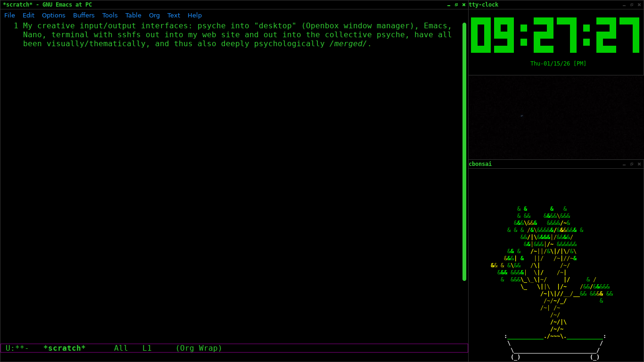Click "(Org Wrap)" mode indicator in mode line
Image resolution: width=644 pixels, height=362 pixels.
pyautogui.click(x=199, y=348)
